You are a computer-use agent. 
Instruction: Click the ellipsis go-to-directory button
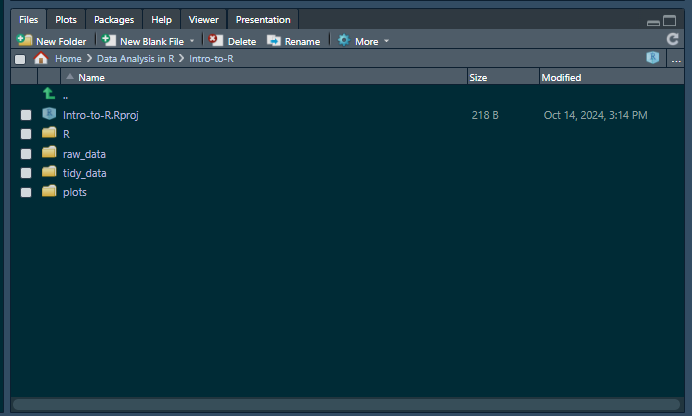click(676, 59)
